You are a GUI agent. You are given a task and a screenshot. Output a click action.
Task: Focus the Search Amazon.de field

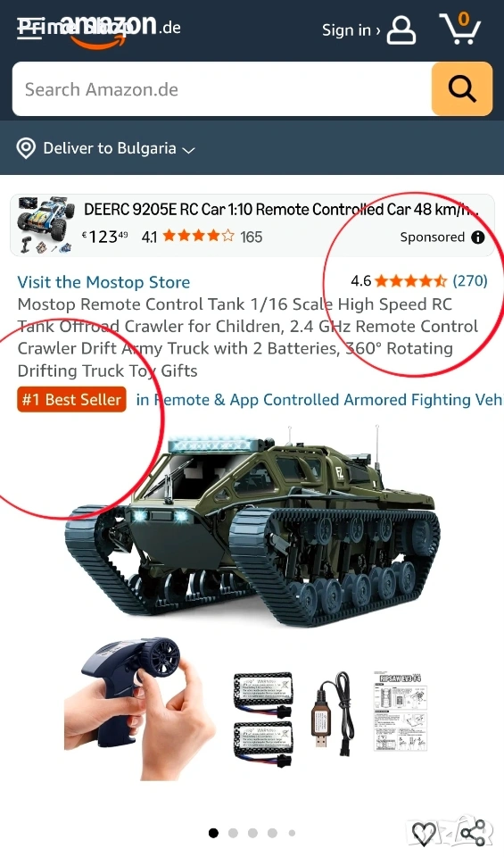point(222,88)
